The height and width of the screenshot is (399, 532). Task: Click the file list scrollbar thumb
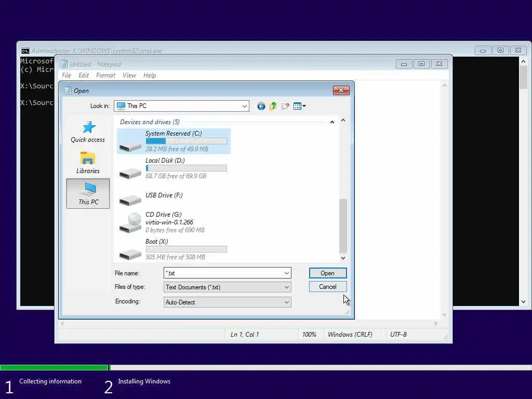343,225
